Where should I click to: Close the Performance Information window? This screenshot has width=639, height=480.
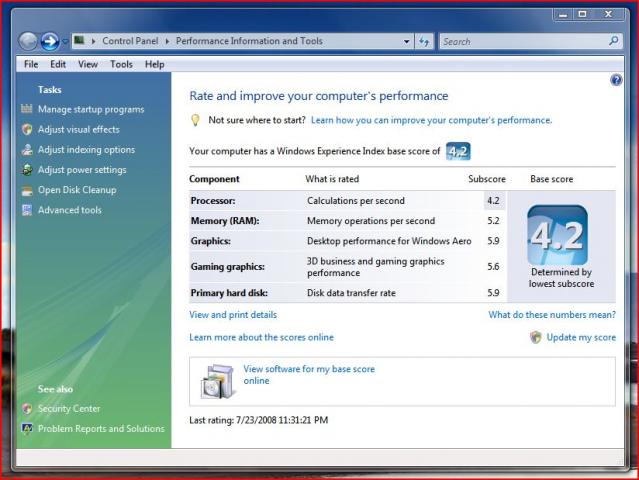click(608, 15)
